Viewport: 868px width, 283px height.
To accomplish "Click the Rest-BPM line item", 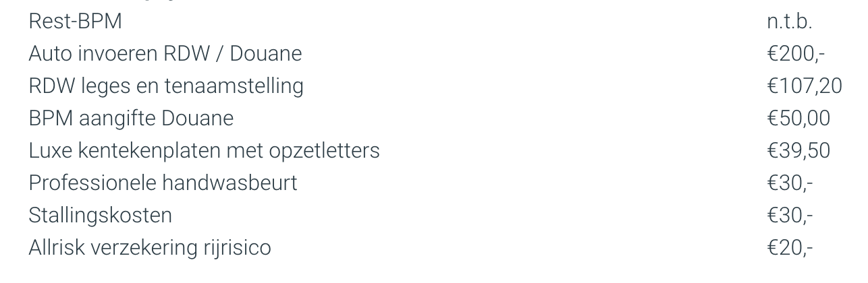I will pos(75,21).
